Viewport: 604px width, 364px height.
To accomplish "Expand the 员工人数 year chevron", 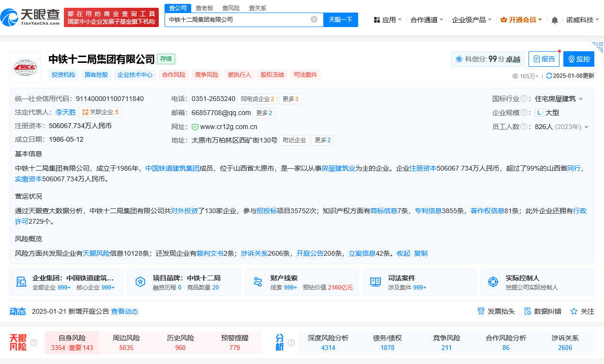I will (586, 127).
